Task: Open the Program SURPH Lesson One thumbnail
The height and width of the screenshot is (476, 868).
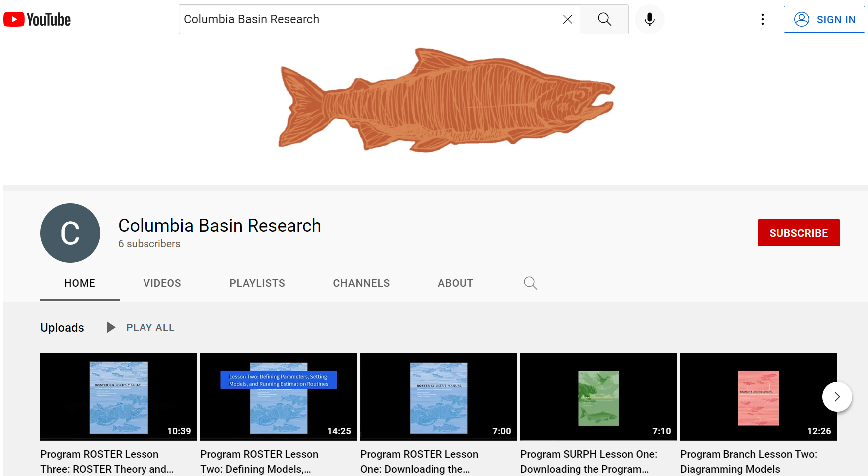Action: coord(598,396)
